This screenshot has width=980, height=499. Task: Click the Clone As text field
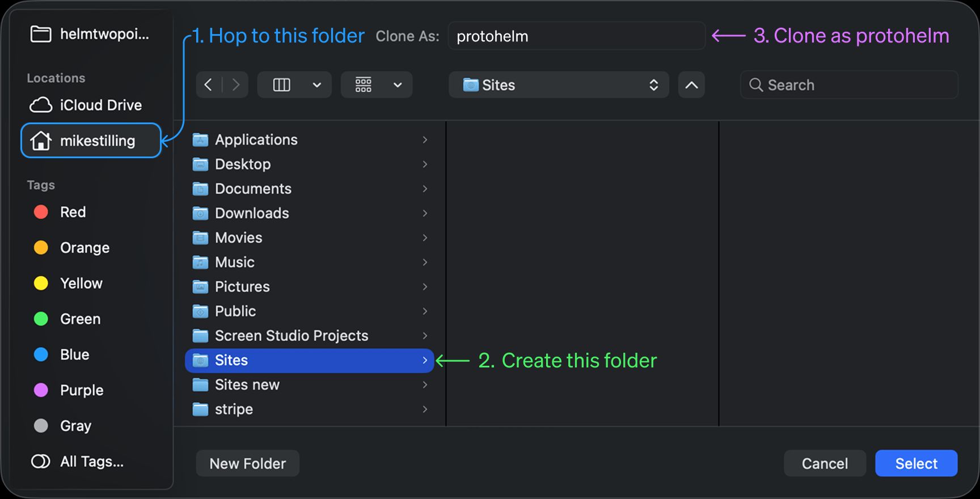click(x=576, y=36)
